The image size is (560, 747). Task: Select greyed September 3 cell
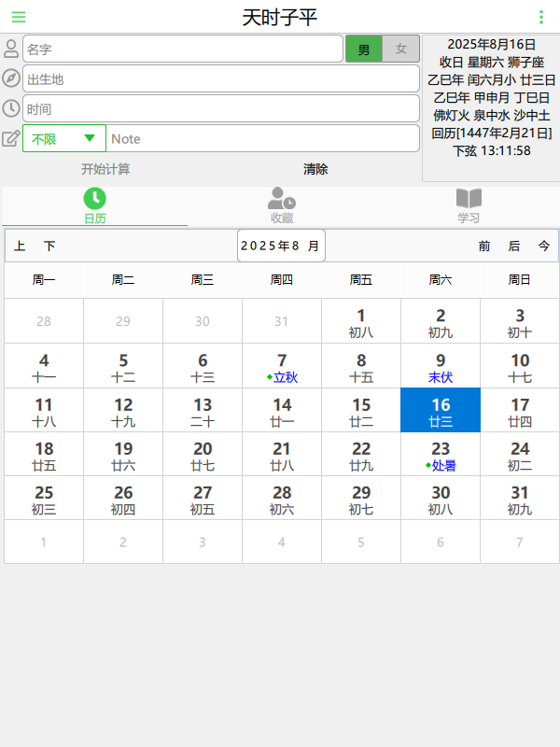tap(203, 542)
